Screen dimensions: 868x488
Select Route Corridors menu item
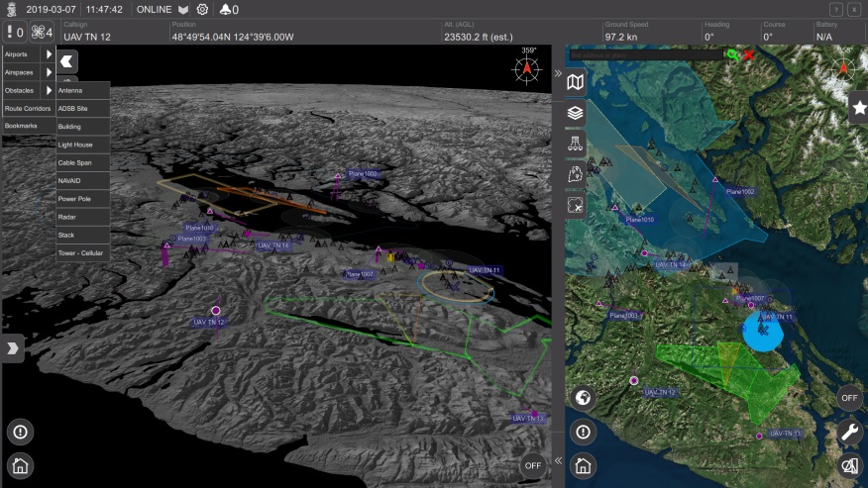27,108
